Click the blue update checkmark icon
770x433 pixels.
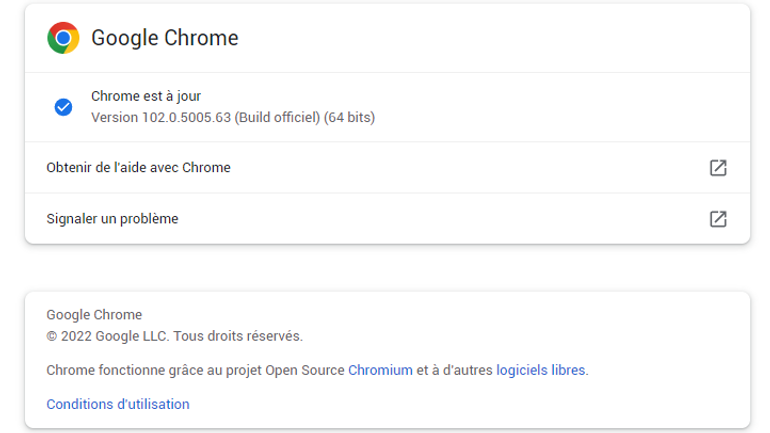pos(63,107)
